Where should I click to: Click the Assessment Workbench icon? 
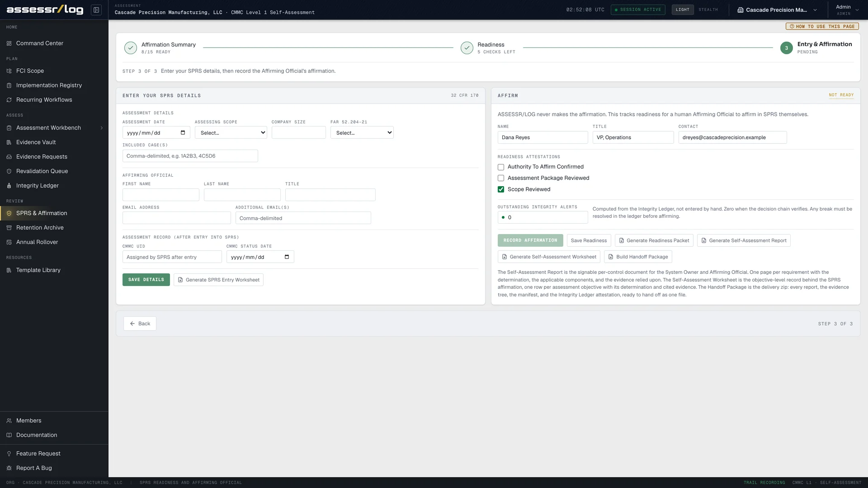point(9,128)
